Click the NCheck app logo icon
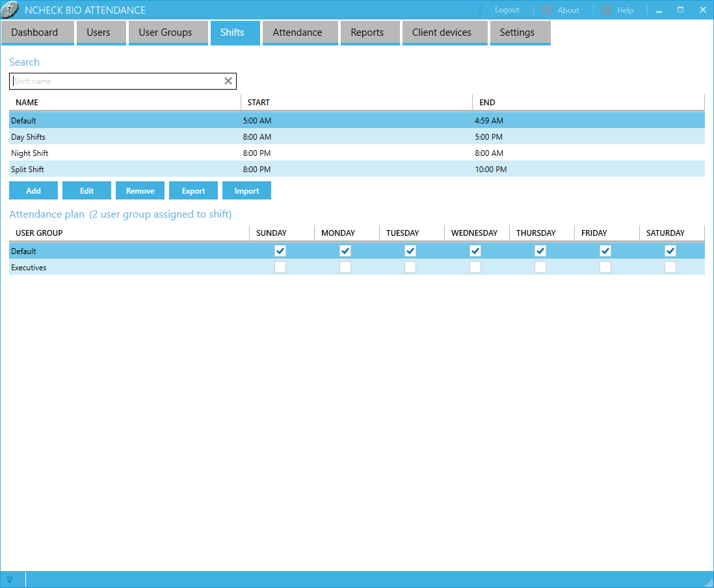The image size is (714, 588). [x=10, y=10]
